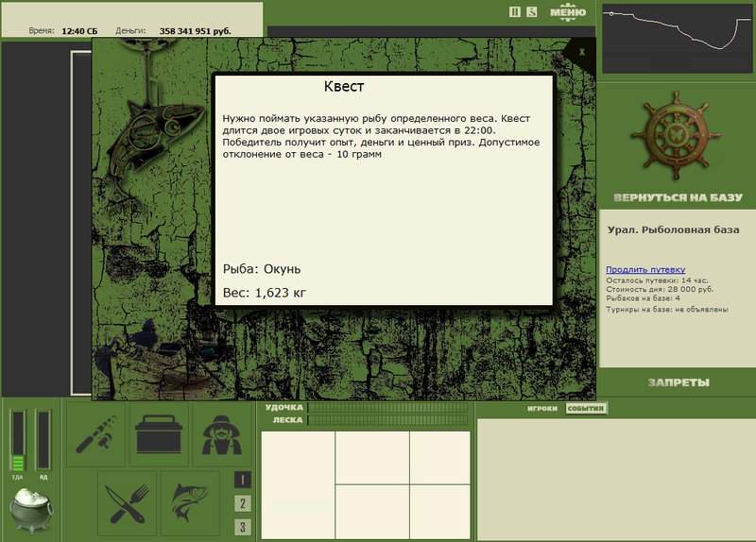Click ВЕРНУТЬСЯ НА БАЗУ button
This screenshot has width=756, height=542.
point(678,197)
